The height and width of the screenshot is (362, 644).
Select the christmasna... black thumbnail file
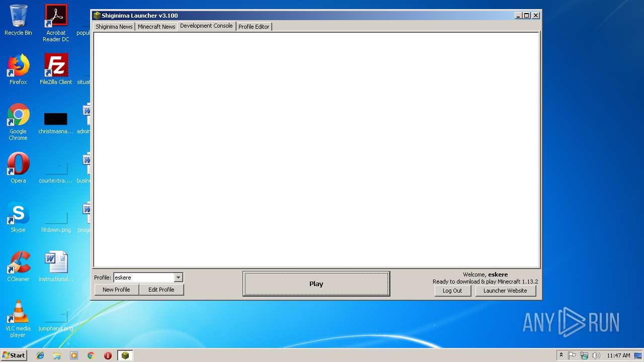coord(56,122)
